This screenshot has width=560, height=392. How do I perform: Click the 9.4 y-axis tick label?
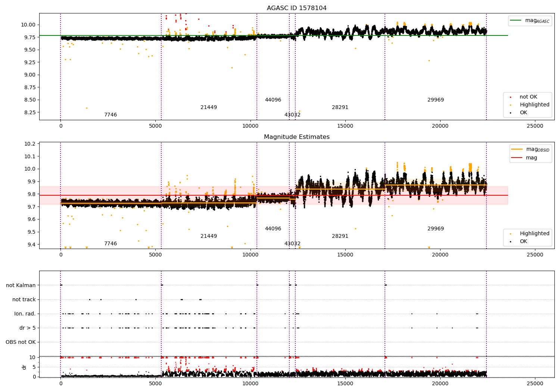pyautogui.click(x=31, y=245)
